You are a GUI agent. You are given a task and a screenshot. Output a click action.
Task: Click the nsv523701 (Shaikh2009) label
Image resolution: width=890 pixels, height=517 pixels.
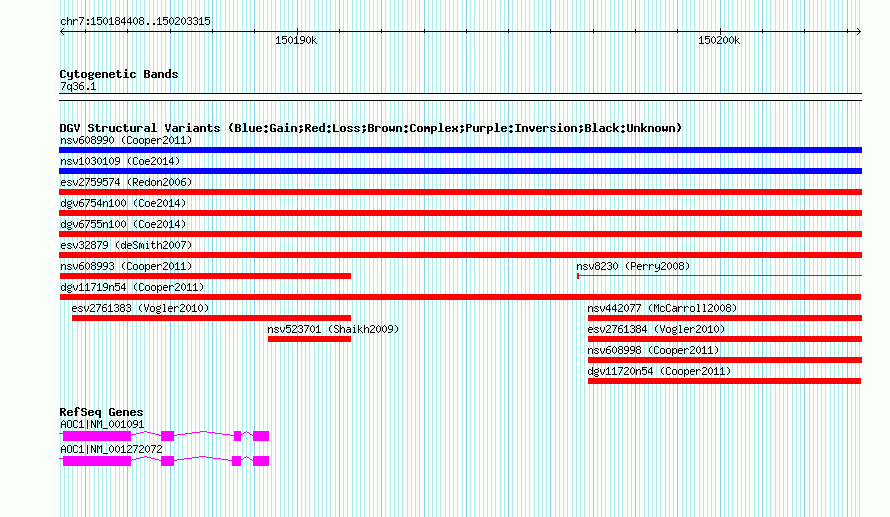pyautogui.click(x=333, y=329)
